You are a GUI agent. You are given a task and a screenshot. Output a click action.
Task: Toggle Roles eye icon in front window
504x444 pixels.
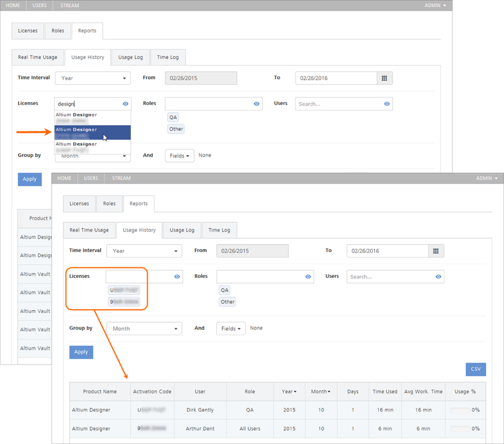coord(308,276)
